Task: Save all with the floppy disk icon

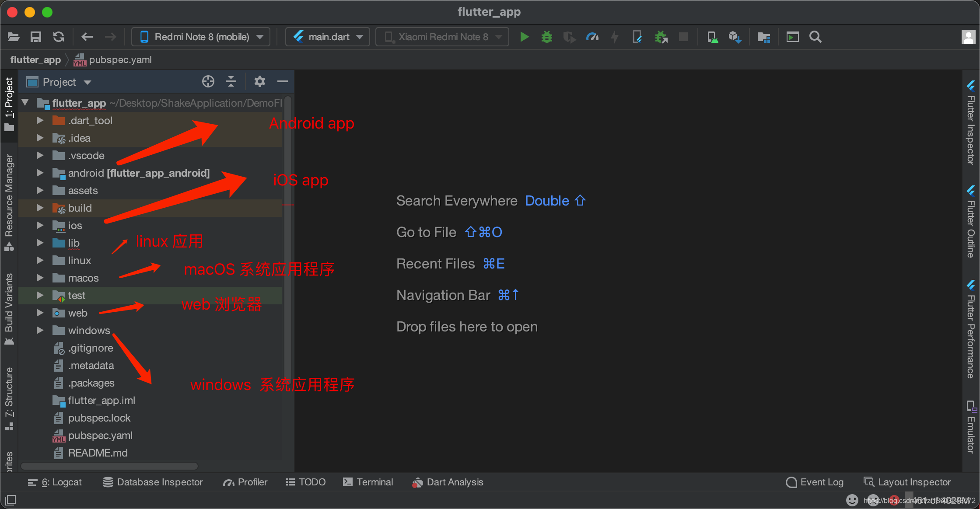Action: pyautogui.click(x=36, y=37)
